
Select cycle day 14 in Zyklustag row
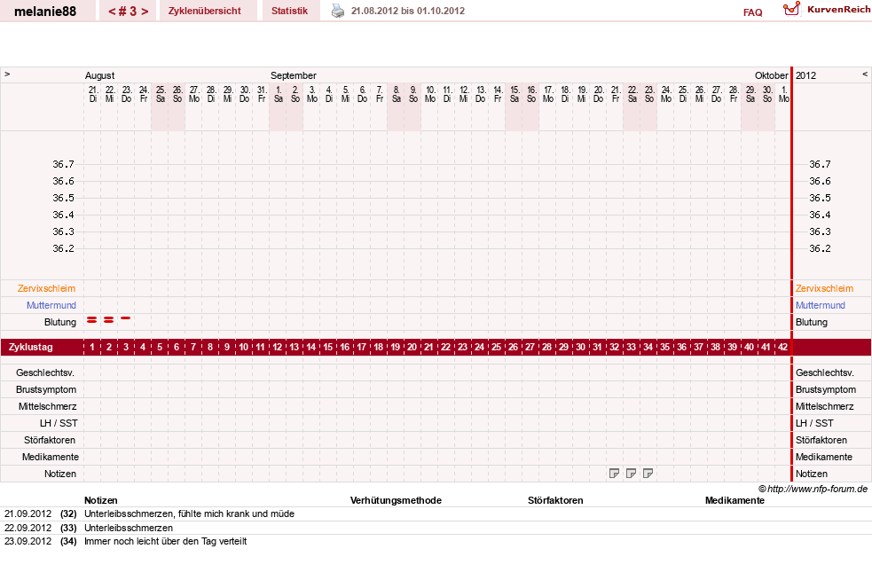coord(310,347)
